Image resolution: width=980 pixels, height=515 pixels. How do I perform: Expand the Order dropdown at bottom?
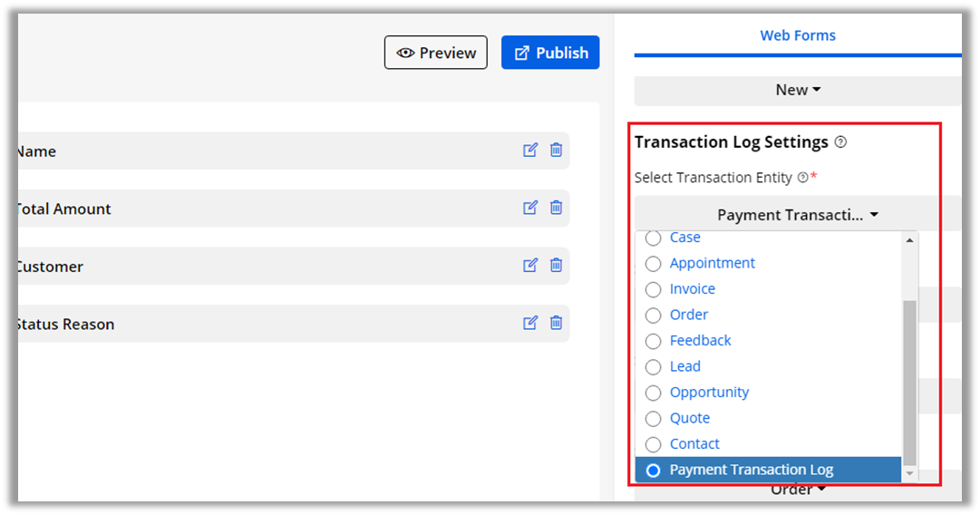[798, 490]
